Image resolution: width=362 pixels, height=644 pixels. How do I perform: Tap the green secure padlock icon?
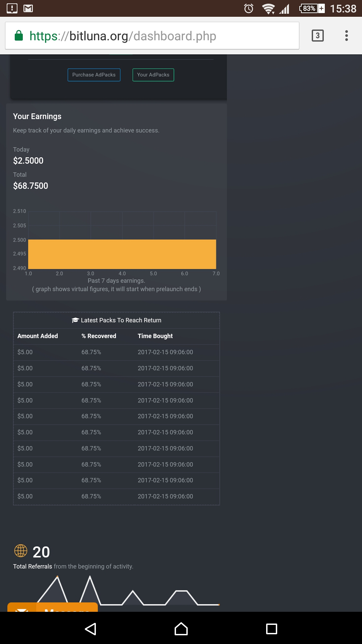pyautogui.click(x=19, y=36)
